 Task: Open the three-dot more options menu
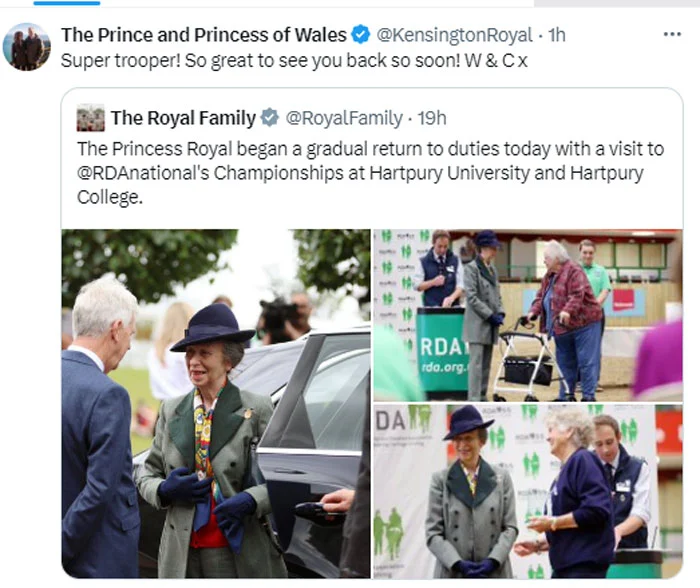(x=671, y=33)
